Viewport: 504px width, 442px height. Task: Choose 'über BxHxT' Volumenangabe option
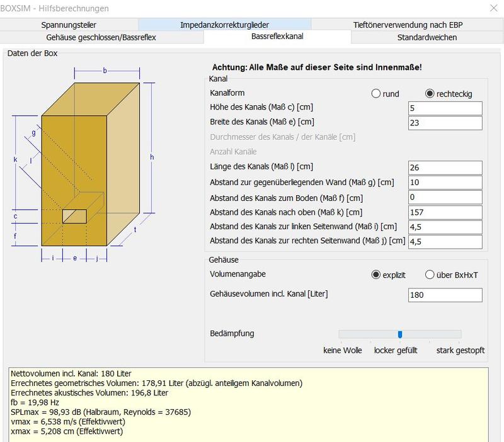[430, 275]
